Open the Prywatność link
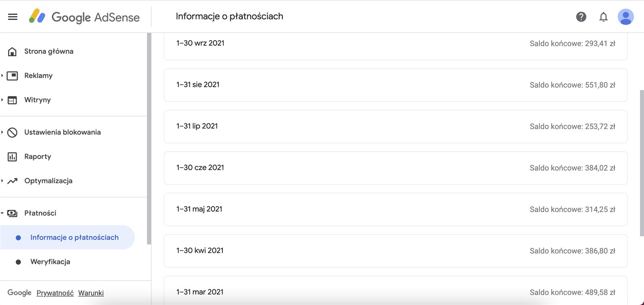Viewport: 644px width, 305px height. pos(55,293)
